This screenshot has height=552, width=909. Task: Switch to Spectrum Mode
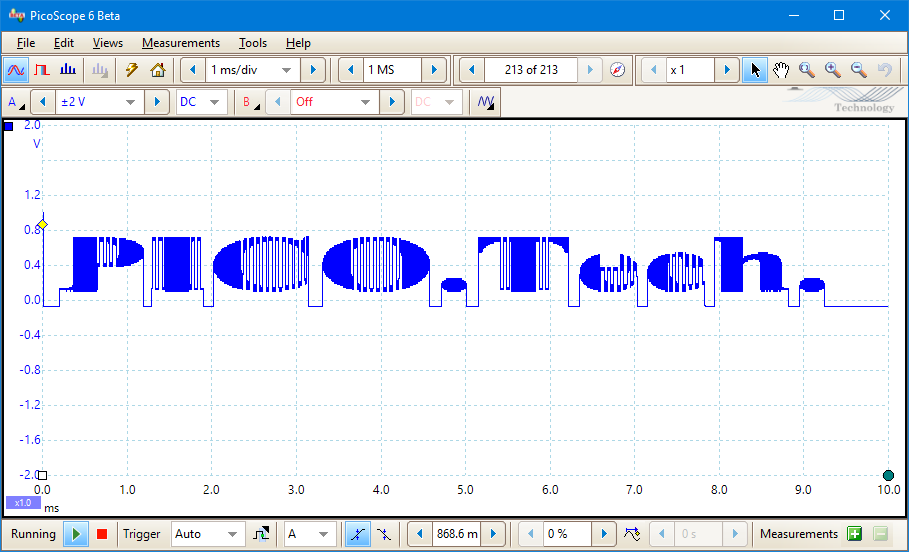(x=68, y=70)
